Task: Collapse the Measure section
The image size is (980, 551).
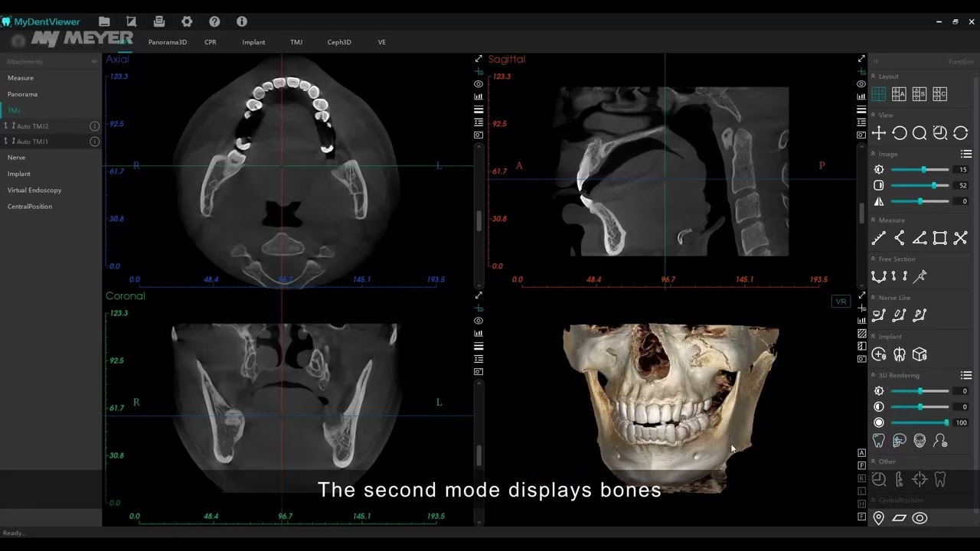Action: [874, 220]
